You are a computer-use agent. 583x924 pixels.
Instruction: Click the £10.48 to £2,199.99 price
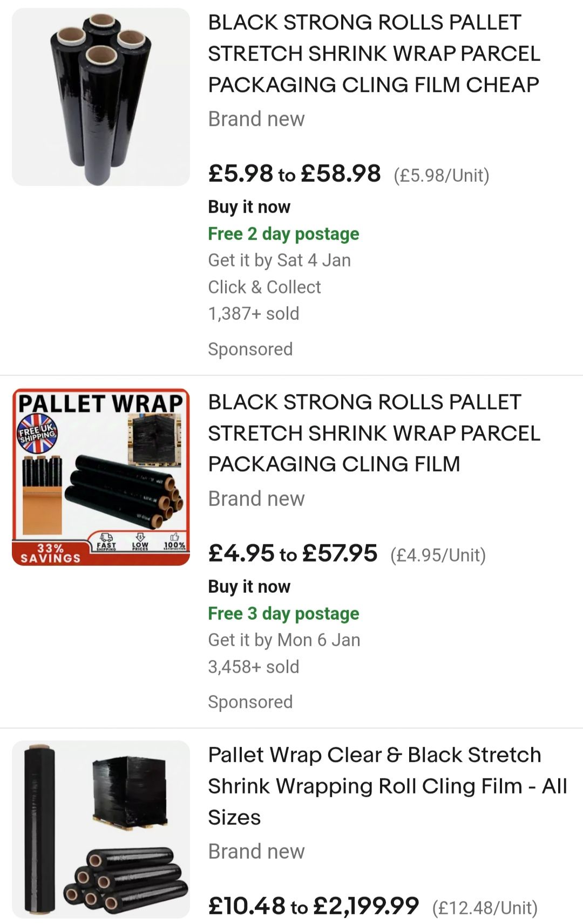pyautogui.click(x=313, y=906)
